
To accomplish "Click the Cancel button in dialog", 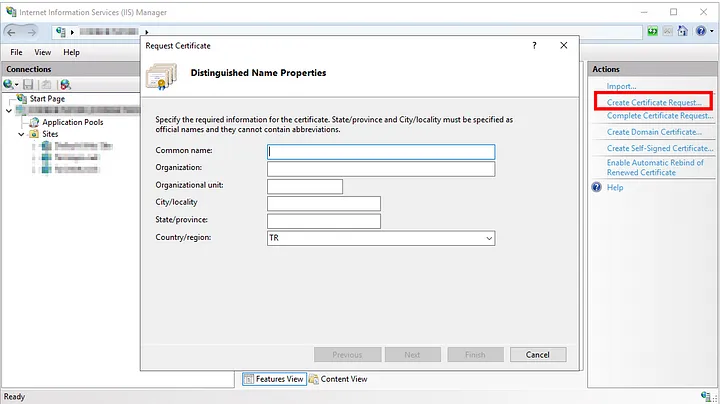I will pos(538,354).
